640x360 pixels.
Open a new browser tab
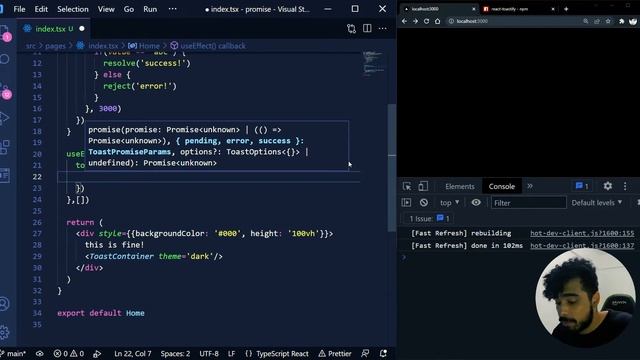click(x=566, y=9)
